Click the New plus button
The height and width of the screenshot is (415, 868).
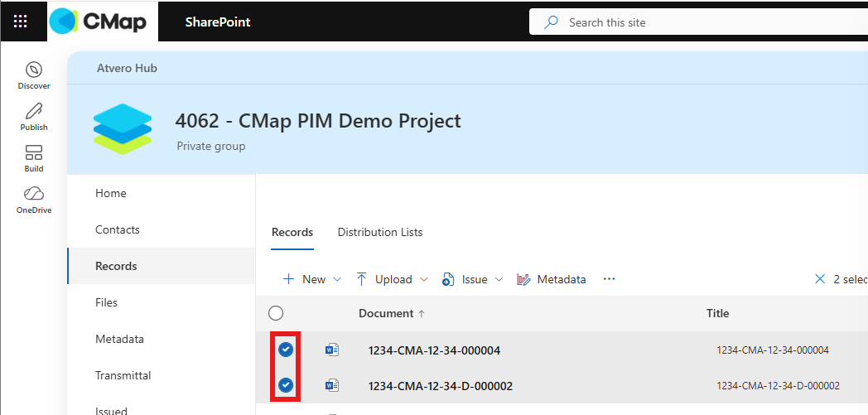point(304,279)
